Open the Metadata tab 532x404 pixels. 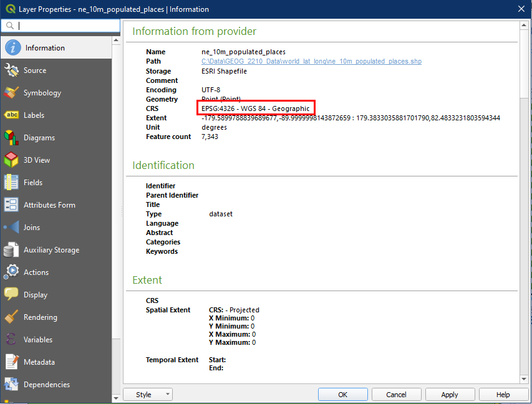click(39, 362)
